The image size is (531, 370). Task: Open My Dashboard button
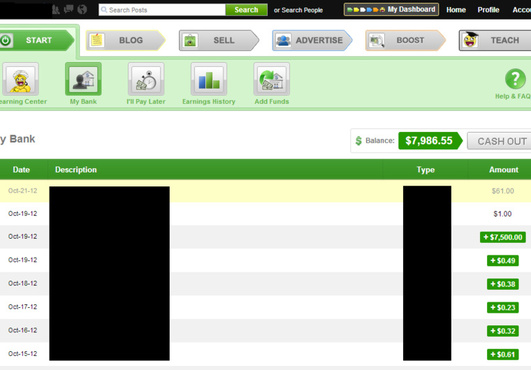[391, 9]
